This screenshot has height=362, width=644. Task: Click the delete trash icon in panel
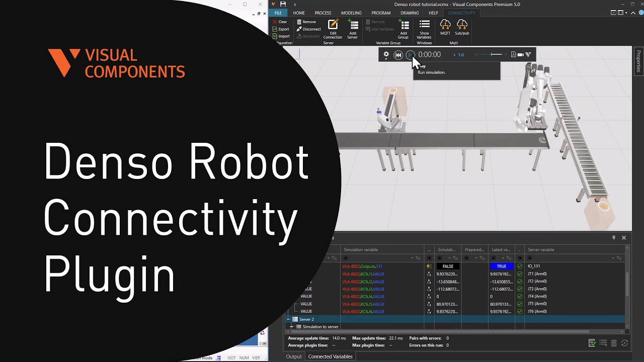pyautogui.click(x=614, y=343)
